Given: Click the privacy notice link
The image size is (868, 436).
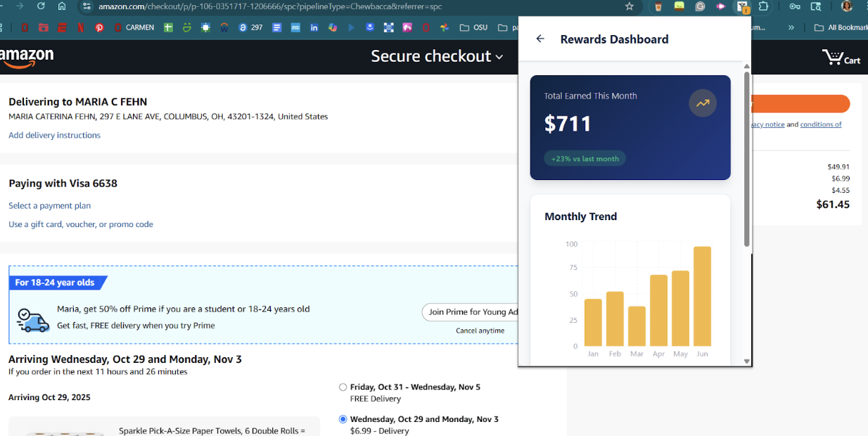Looking at the screenshot, I should pos(767,124).
